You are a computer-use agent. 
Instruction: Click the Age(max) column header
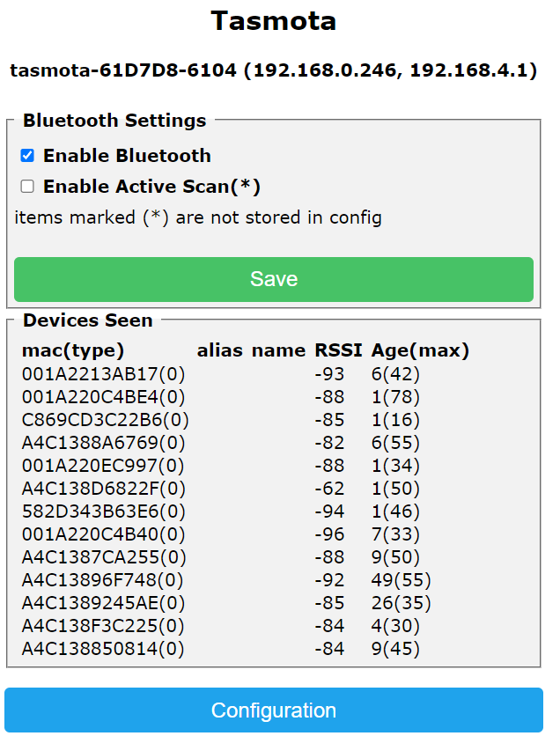[x=420, y=350]
